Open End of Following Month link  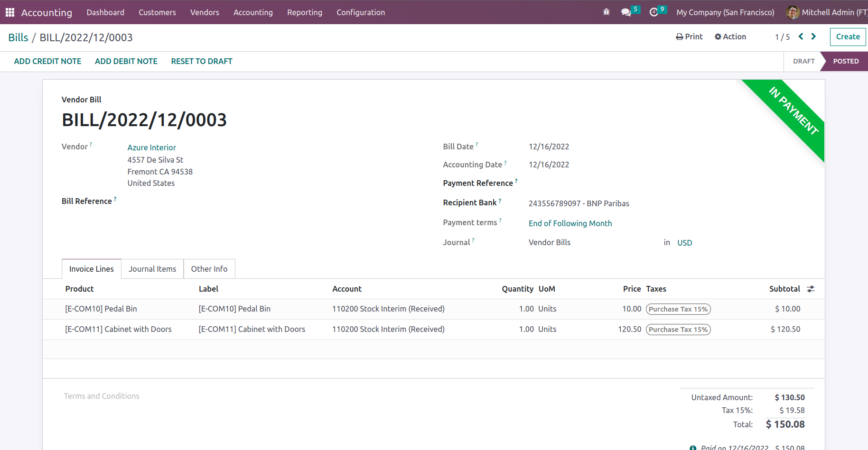coord(570,223)
